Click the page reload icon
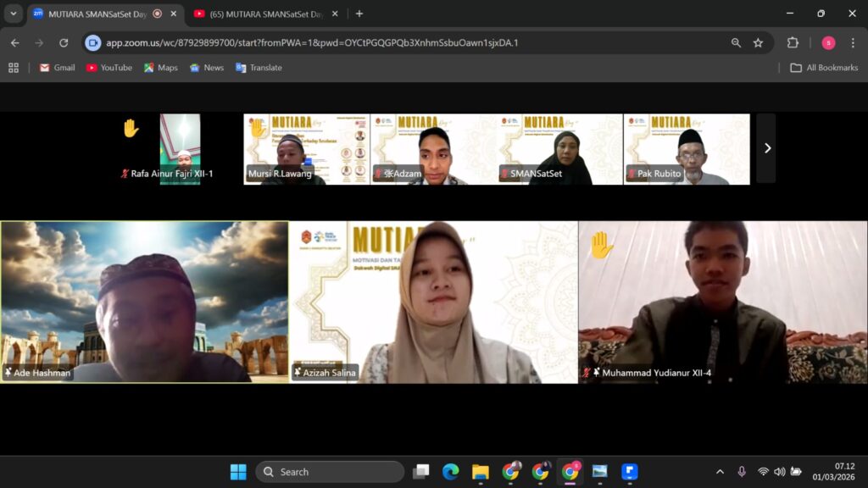 tap(64, 42)
